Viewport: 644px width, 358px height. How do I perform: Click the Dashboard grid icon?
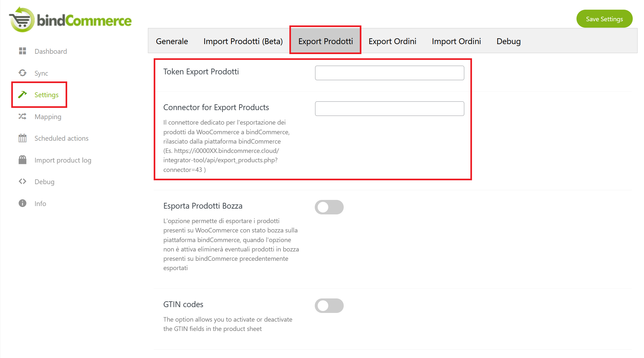click(x=23, y=51)
